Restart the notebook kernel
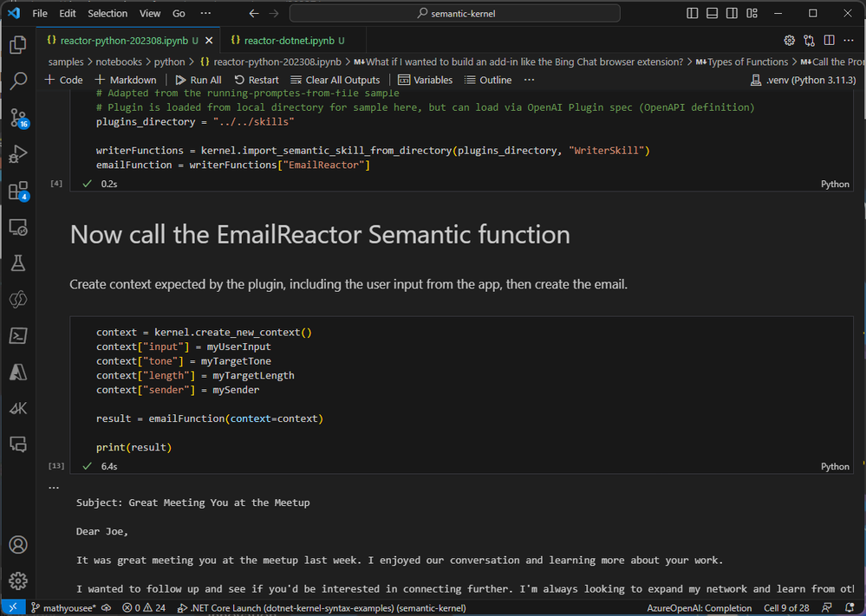 (x=257, y=80)
